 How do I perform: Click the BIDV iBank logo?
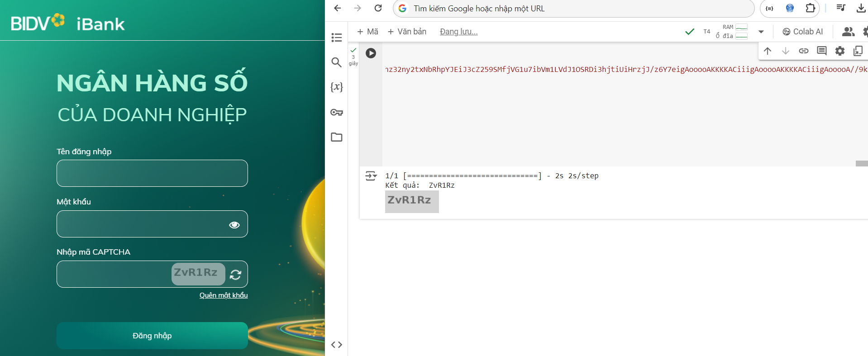click(68, 23)
